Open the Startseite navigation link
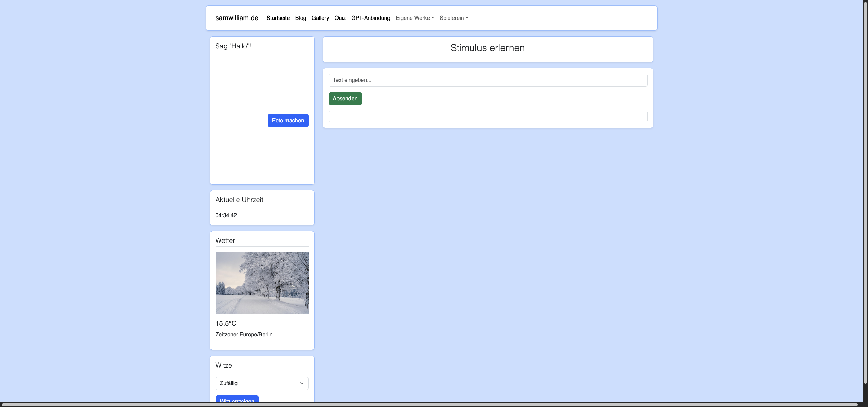 pyautogui.click(x=278, y=18)
